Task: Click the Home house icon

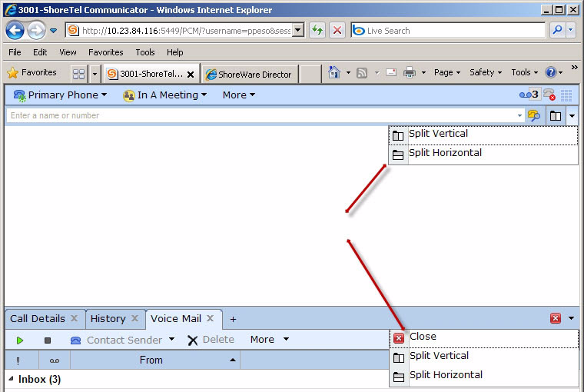Action: coord(333,72)
